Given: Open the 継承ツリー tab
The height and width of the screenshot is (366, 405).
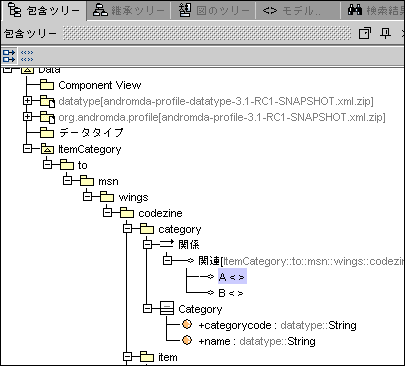Looking at the screenshot, I should (128, 10).
